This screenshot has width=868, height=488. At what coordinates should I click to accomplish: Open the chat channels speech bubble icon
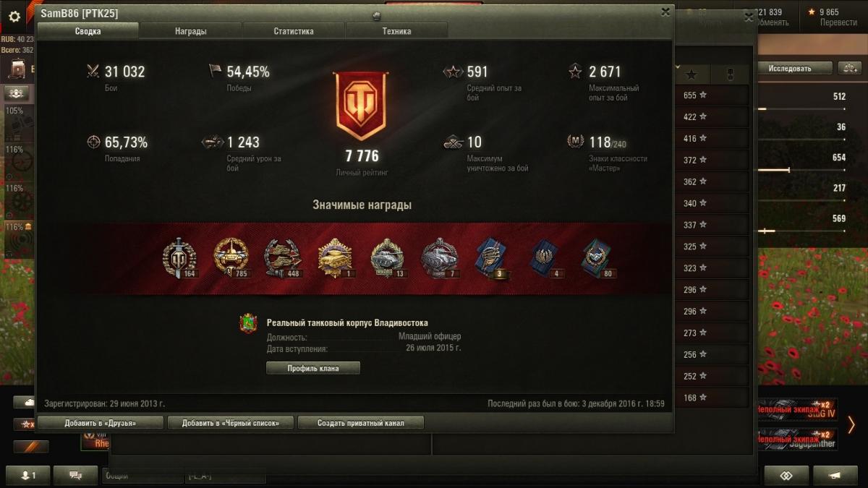click(x=74, y=476)
